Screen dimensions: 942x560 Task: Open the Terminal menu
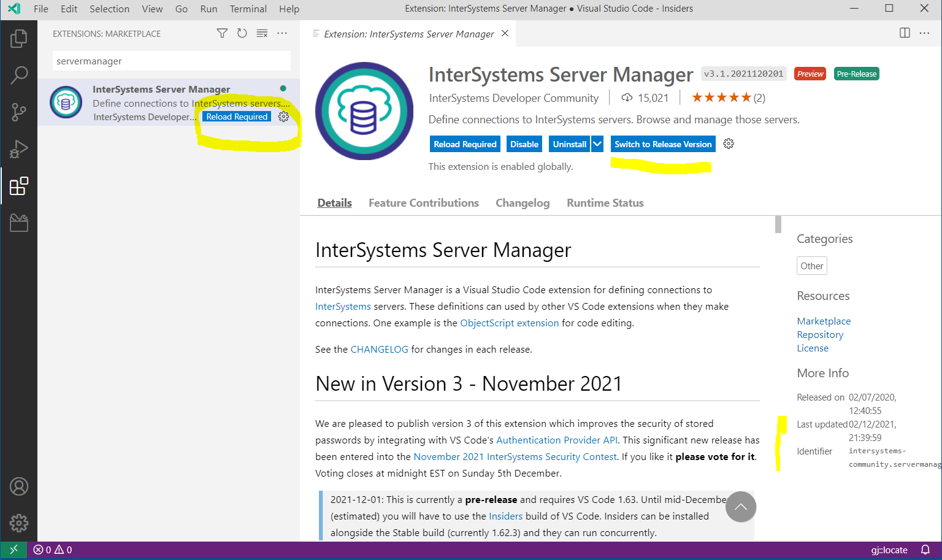(248, 9)
